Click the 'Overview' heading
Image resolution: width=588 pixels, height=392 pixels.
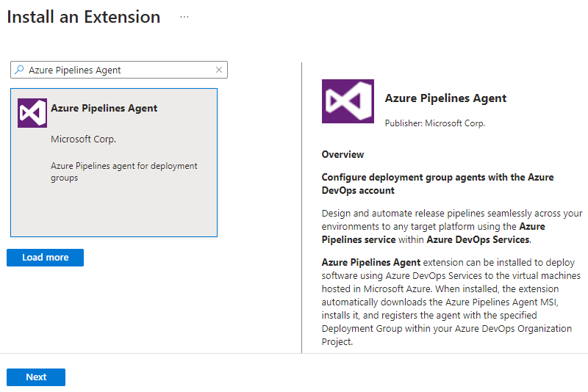coord(343,155)
